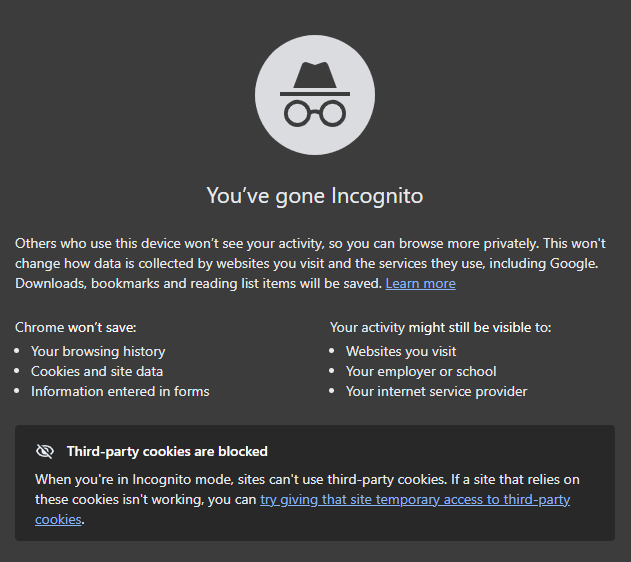631x562 pixels.
Task: Click the temporary access to third-party cookies link
Action: click(x=415, y=500)
